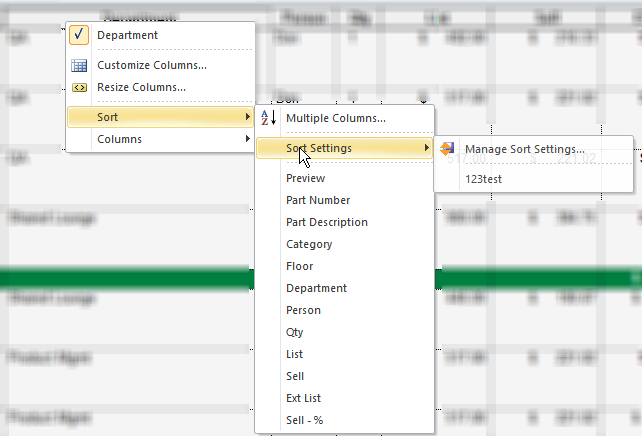This screenshot has height=436, width=642.
Task: Click the A-Z sort icon beside Multiple Columns
Action: click(268, 118)
